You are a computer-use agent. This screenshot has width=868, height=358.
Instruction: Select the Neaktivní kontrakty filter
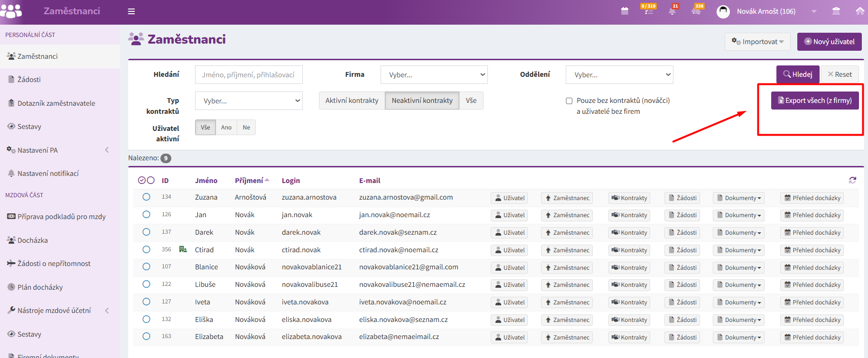[x=422, y=101]
